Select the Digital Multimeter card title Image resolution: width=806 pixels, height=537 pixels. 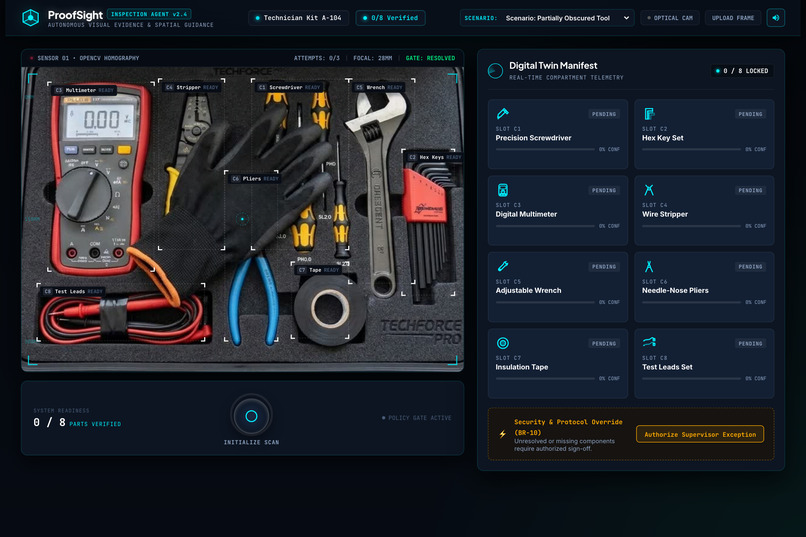coord(526,214)
